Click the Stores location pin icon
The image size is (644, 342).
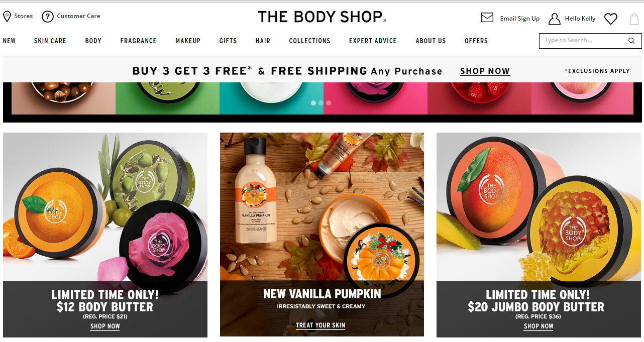click(x=7, y=17)
